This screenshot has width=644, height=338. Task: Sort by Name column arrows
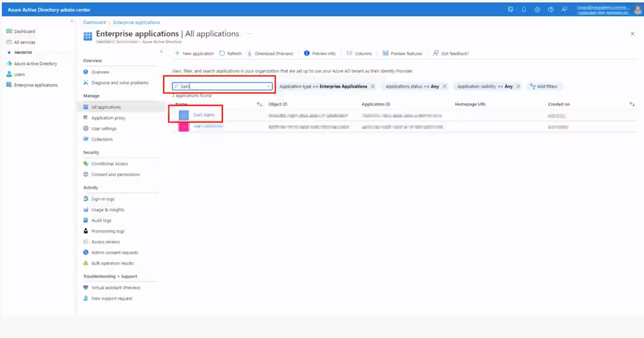click(259, 104)
